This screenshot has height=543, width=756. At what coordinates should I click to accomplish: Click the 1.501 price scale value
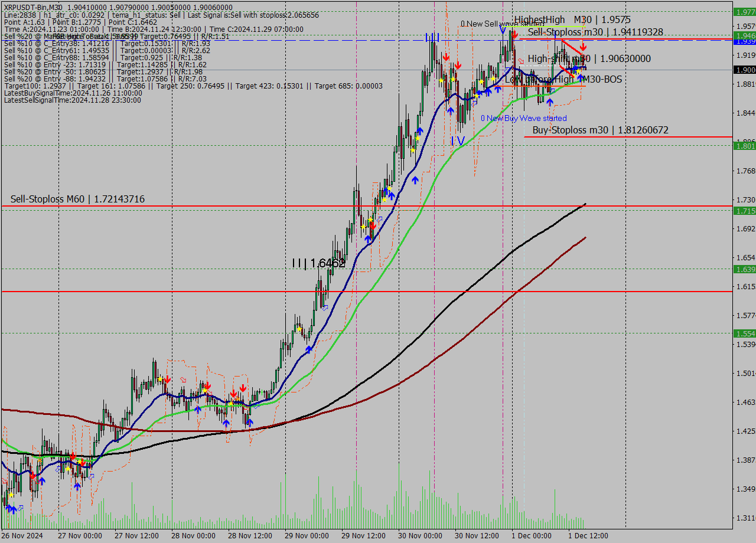click(x=745, y=373)
